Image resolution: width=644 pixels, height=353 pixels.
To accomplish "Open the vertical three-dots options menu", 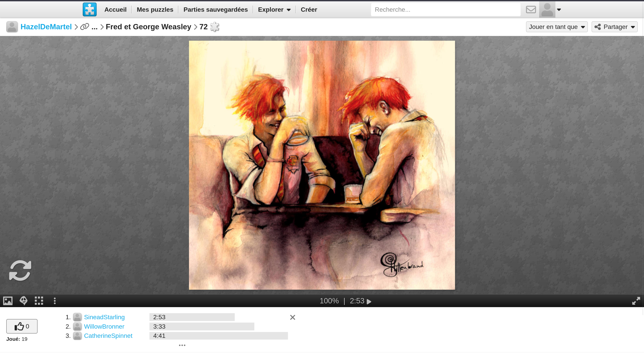I will point(55,301).
